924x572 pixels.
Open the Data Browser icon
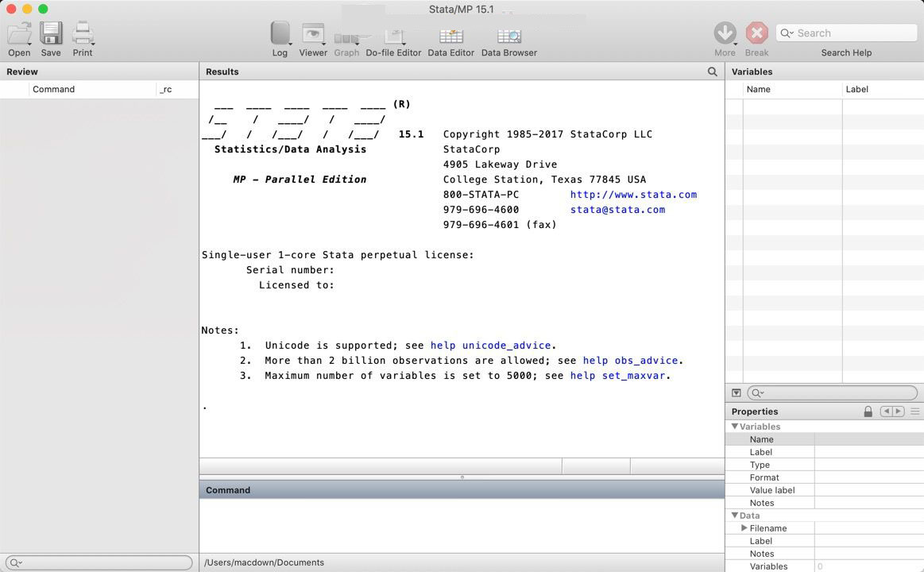pyautogui.click(x=509, y=37)
